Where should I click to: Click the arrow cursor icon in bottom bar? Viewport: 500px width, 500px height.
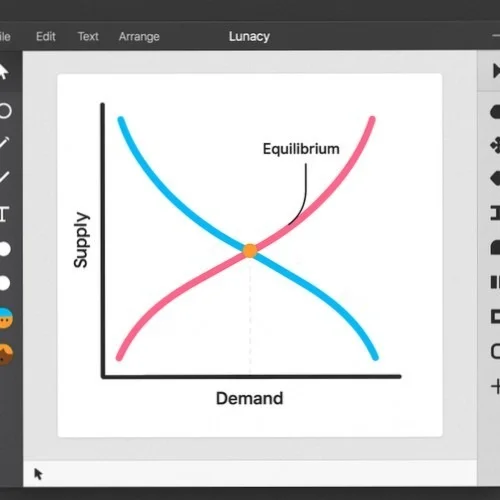pos(38,474)
